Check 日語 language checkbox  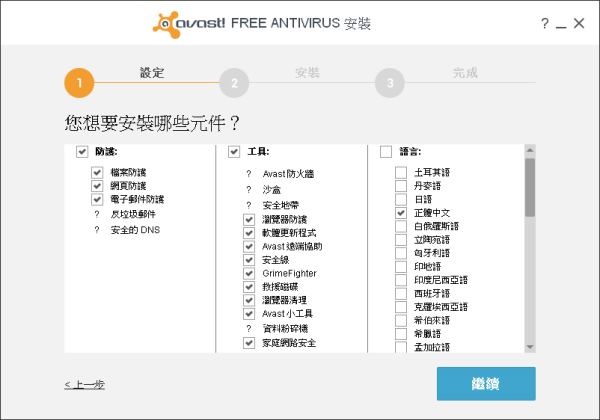click(x=401, y=199)
